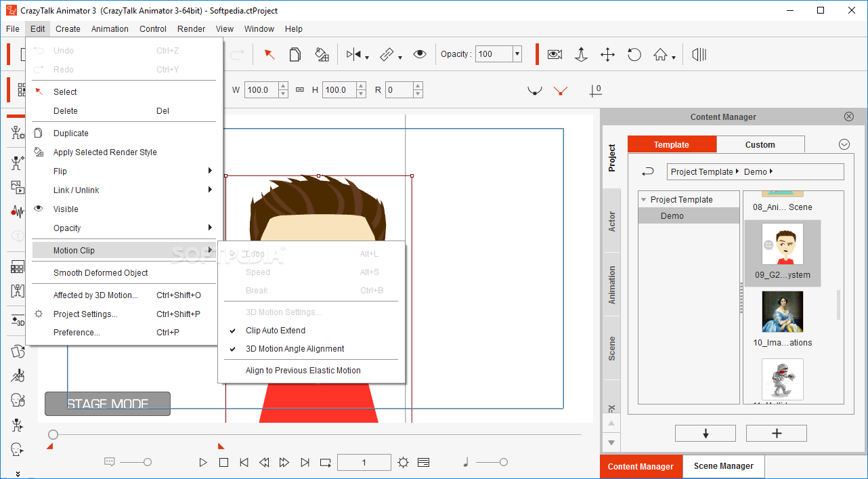Click the Link chain toolbar icon

click(387, 54)
